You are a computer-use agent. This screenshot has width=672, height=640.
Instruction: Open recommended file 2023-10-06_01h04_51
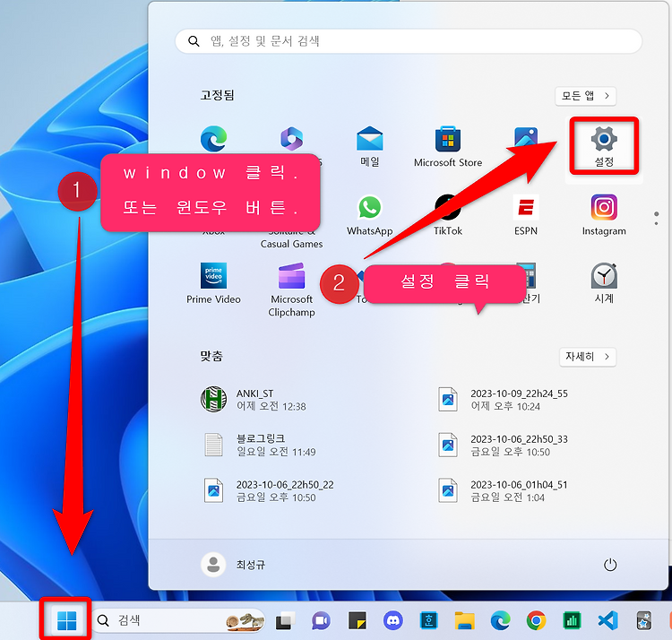pos(504,491)
